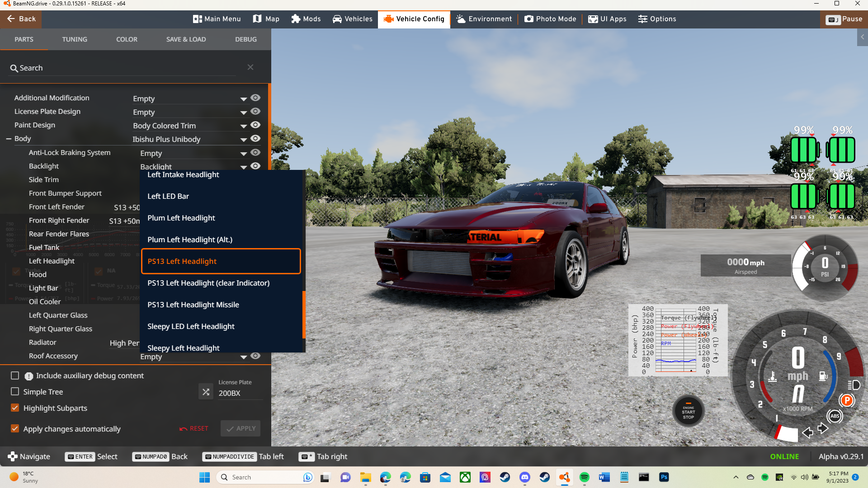Viewport: 868px width, 488px height.
Task: Select Plum Left Headlight option
Action: pos(221,218)
